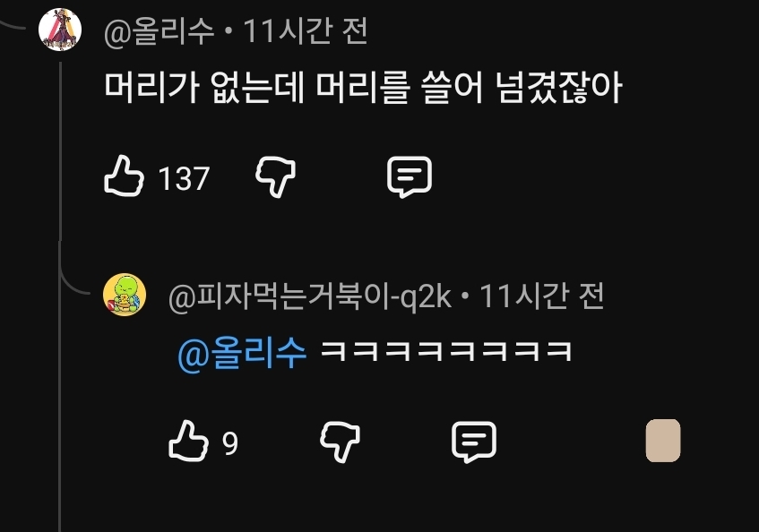
Task: Reply to the 피자먹는거북이-q2k comment
Action: (474, 442)
